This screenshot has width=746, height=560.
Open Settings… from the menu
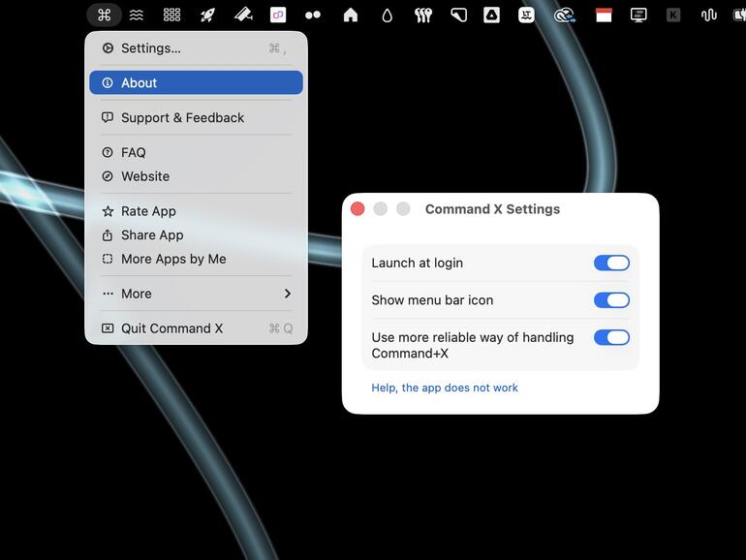[196, 48]
